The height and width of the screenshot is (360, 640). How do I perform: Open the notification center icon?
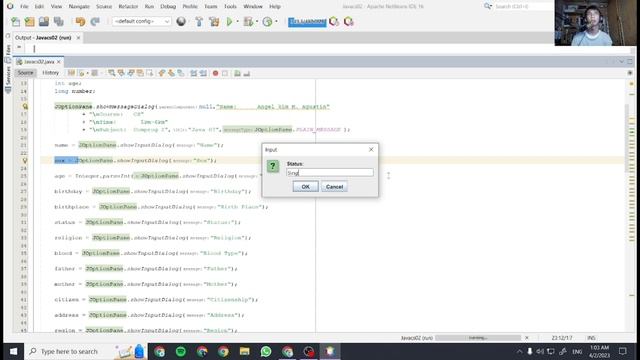(622, 351)
